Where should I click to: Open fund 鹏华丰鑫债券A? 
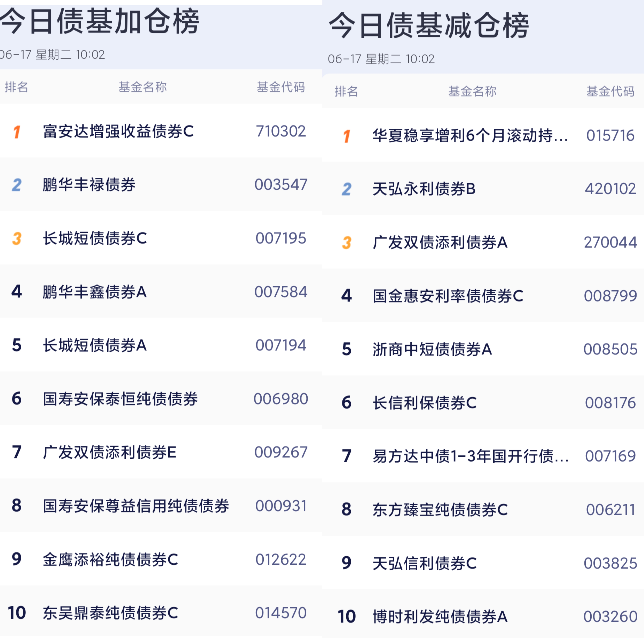tap(161, 292)
